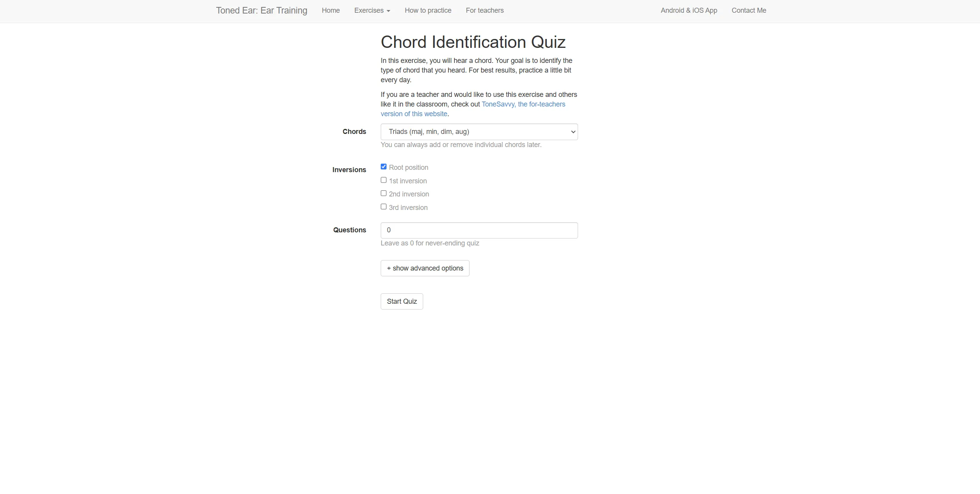
Task: Click the 1st inversion label text
Action: coord(407,181)
